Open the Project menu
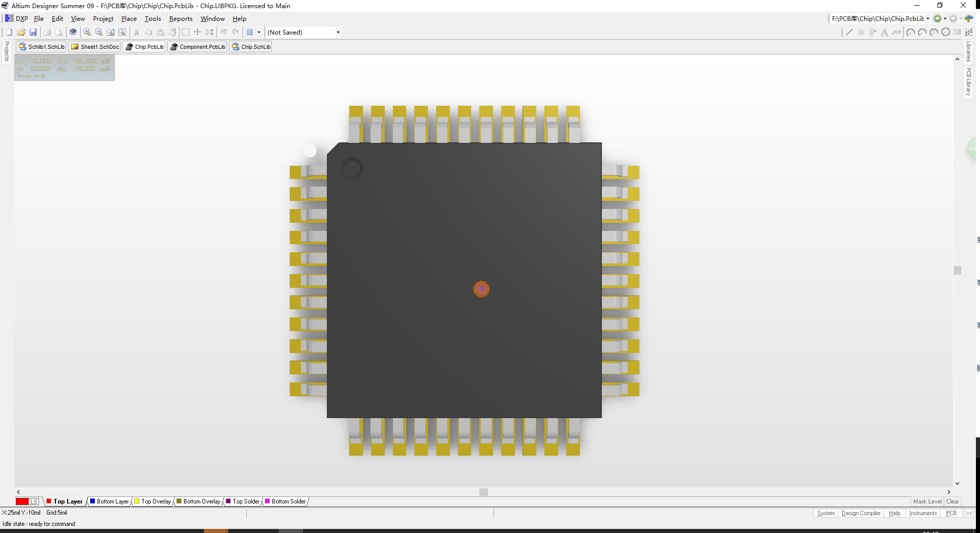The image size is (980, 533). coord(103,19)
